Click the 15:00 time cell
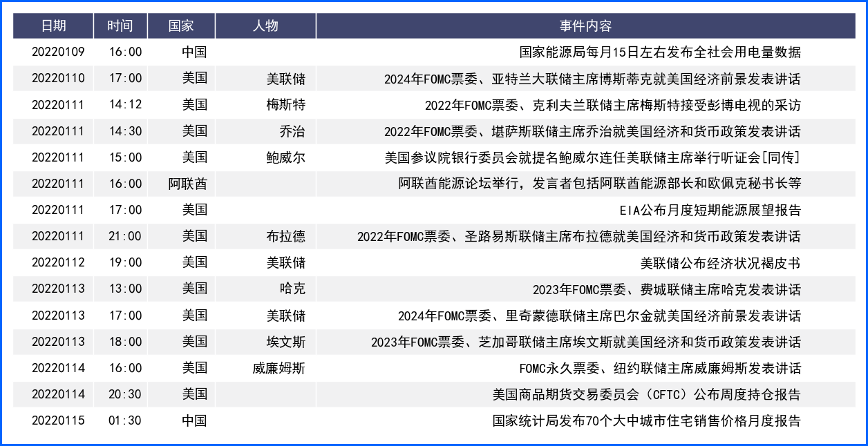This screenshot has height=446, width=868. [125, 157]
